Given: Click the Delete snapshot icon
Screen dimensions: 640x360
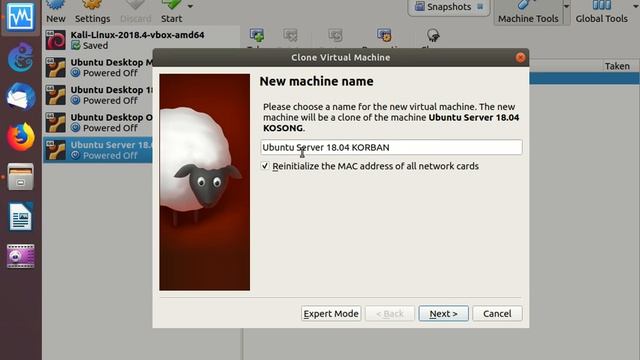Looking at the screenshot, I should coord(290,36).
